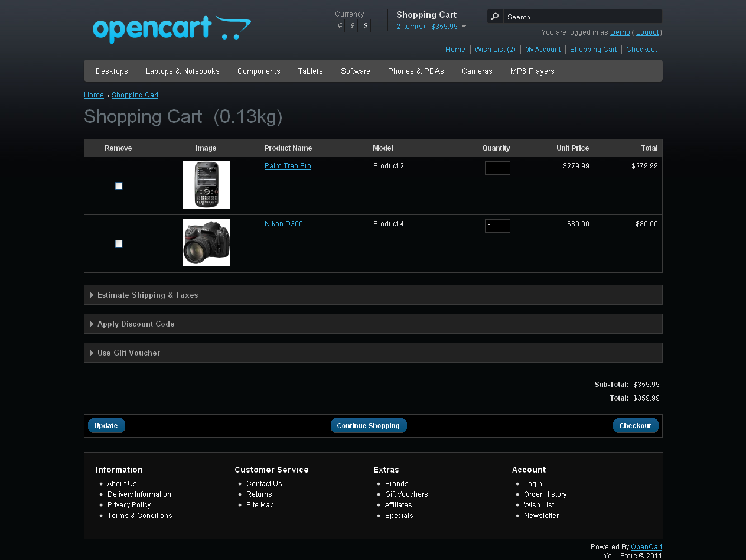Open the Nikon D300 product image
The image size is (746, 560).
[206, 243]
